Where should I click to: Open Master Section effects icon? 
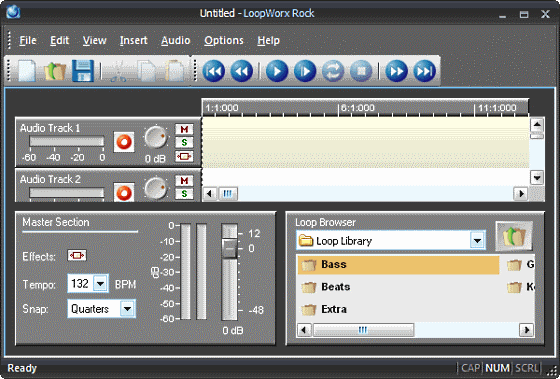77,255
